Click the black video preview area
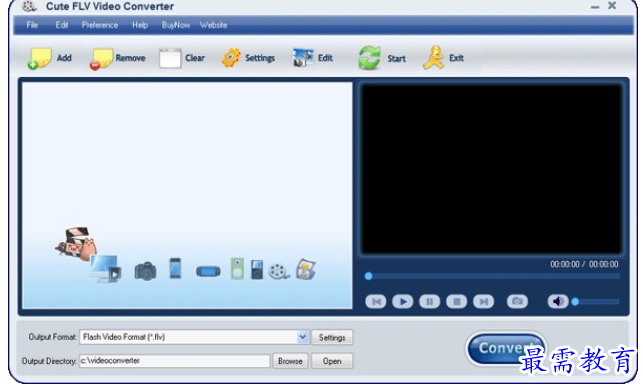643x392 pixels. (x=491, y=169)
